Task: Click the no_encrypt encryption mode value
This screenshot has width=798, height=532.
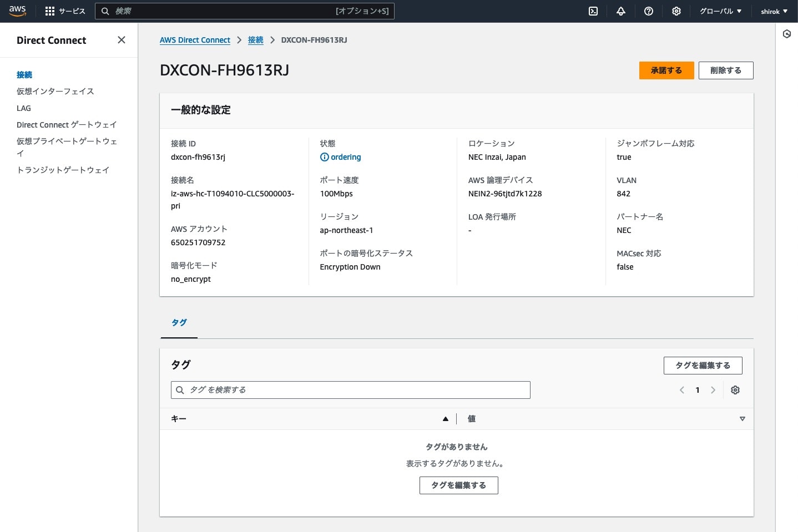Action: tap(191, 279)
